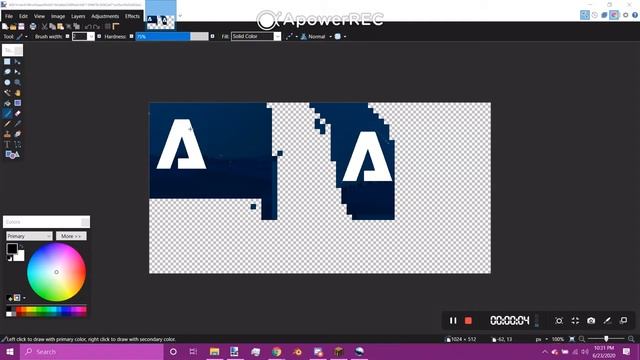This screenshot has height=360, width=640.
Task: Select the Gradient tool
Action: tap(18, 103)
